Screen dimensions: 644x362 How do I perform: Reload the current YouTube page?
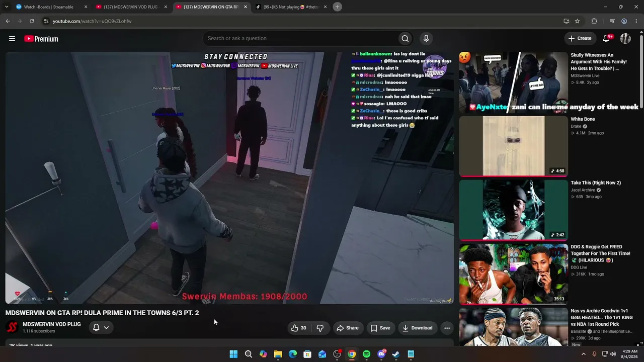[x=32, y=21]
